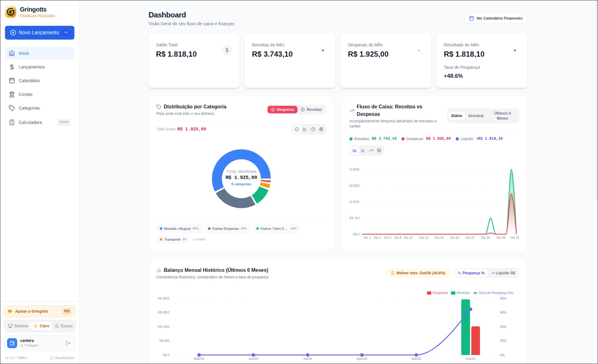Switch balance chart to Líquido R$
Image resolution: width=598 pixels, height=364 pixels.
(x=503, y=273)
